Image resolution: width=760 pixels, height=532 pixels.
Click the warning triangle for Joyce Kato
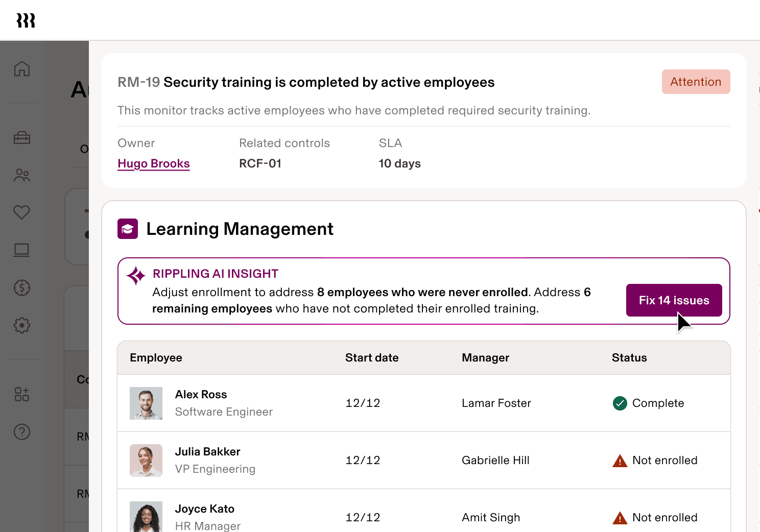click(620, 518)
